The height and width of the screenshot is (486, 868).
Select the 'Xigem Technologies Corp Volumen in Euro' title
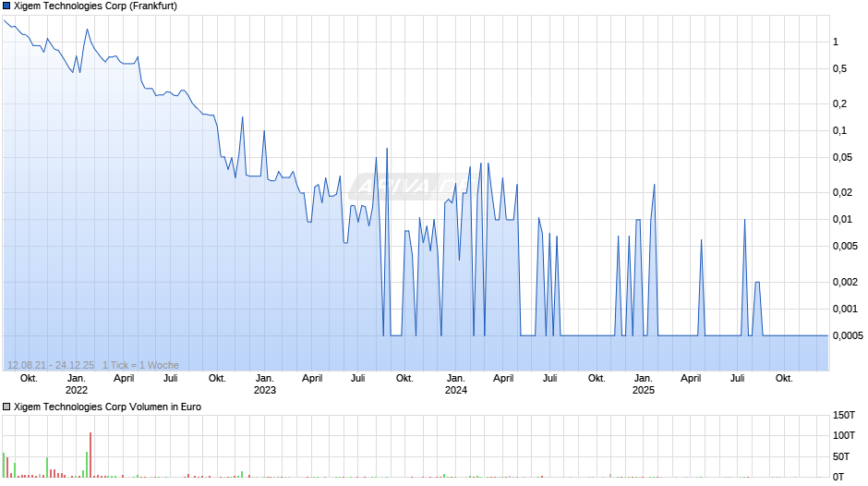(107, 407)
